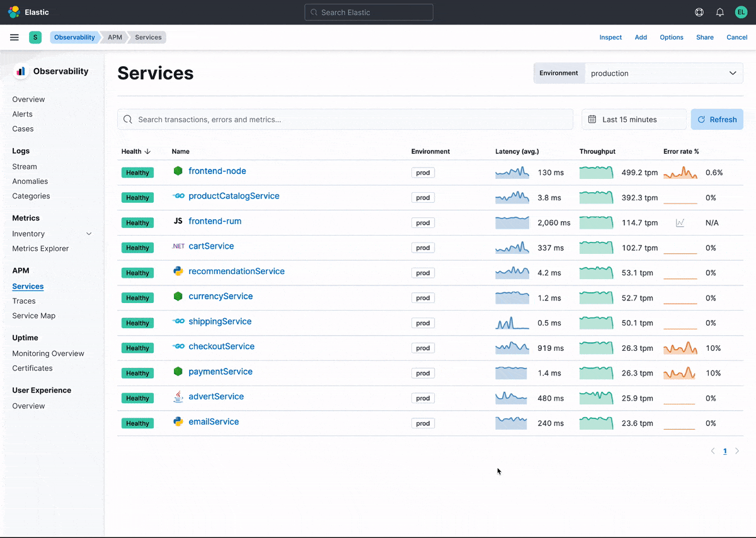Open the hamburger navigation menu
The width and height of the screenshot is (756, 538).
pos(14,37)
